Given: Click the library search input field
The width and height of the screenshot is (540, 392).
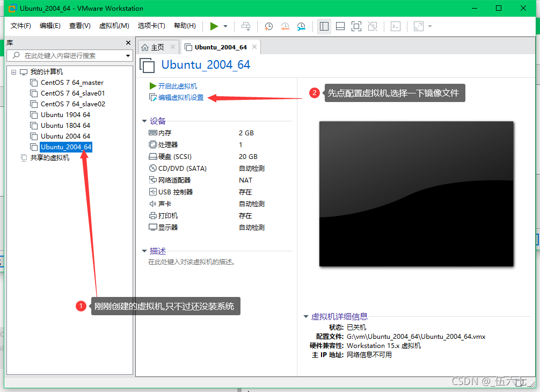Looking at the screenshot, I should tap(70, 55).
